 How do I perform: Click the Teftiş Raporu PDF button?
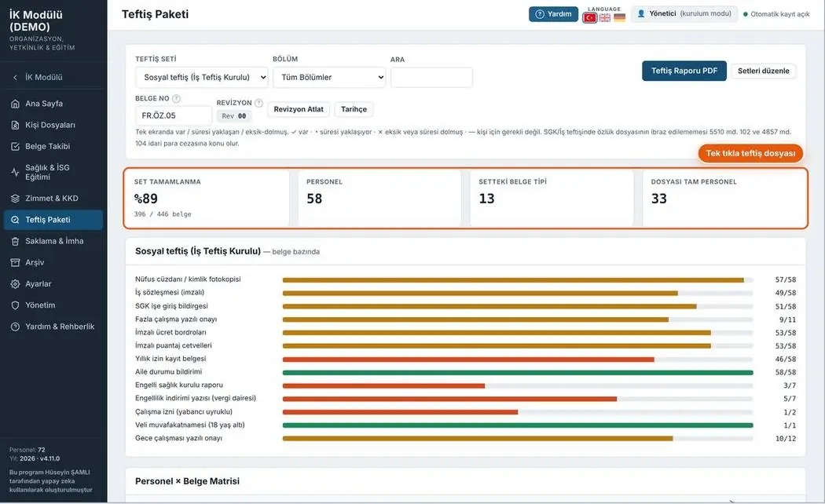(x=684, y=71)
